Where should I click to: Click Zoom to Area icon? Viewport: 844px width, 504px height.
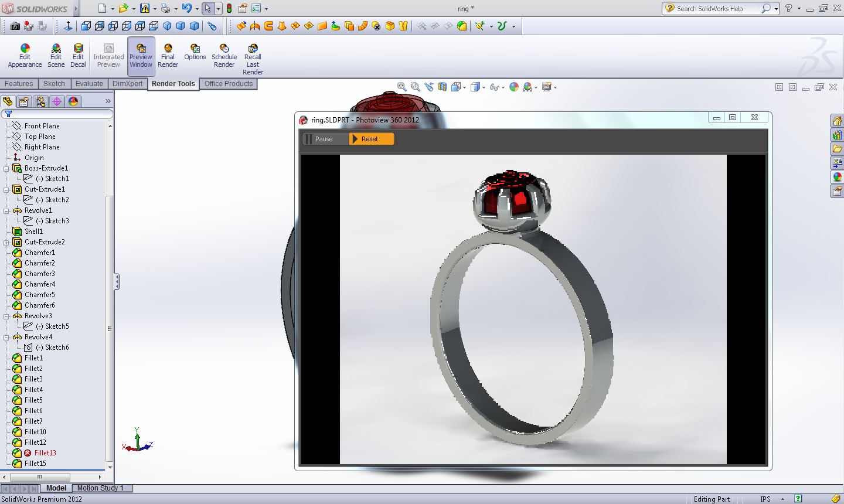coord(415,87)
